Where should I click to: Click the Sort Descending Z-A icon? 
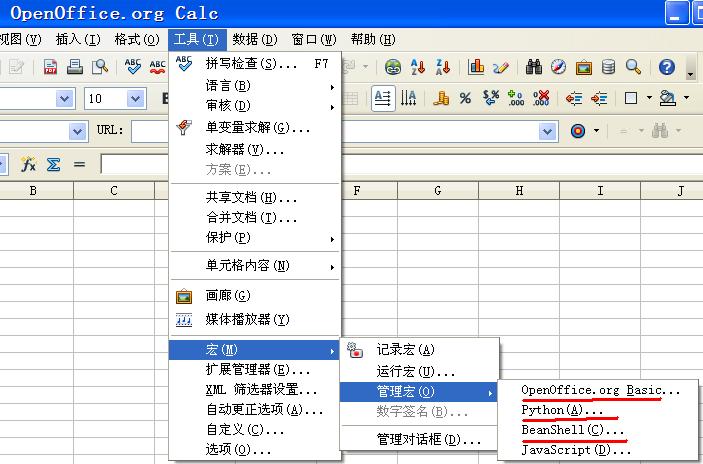(443, 67)
